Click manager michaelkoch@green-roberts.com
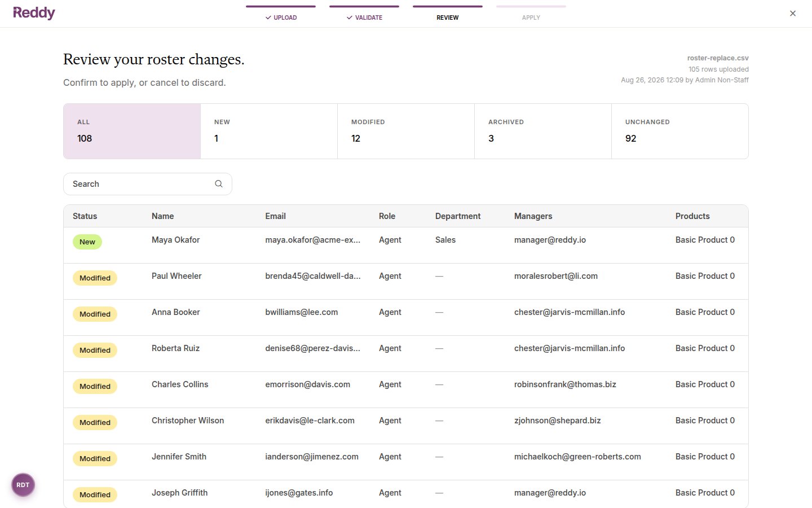812x508 pixels. [x=577, y=457]
